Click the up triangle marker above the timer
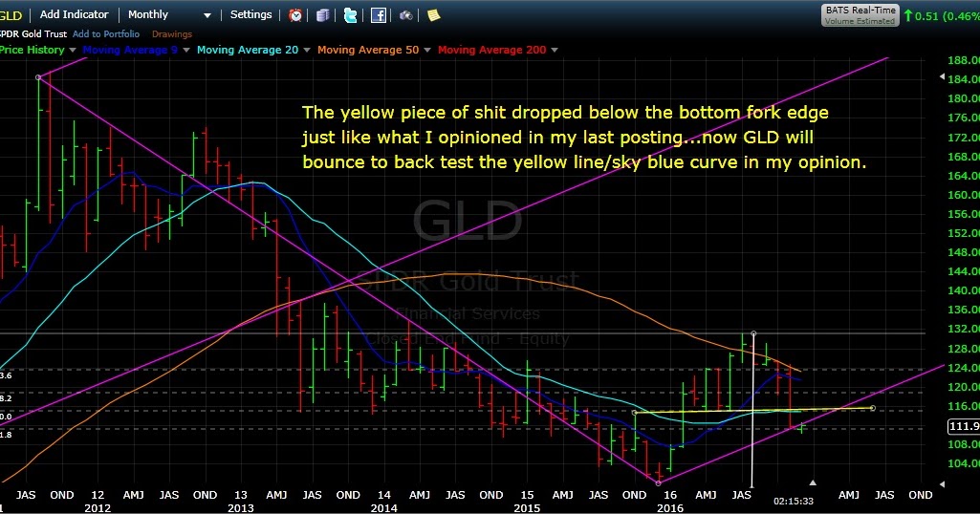Screen dimensions: 980x514 [x=813, y=482]
